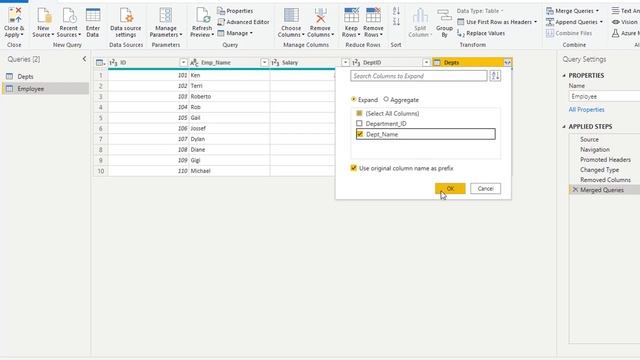Toggle Use original column name as prefix
This screenshot has height=360, width=640.
(x=353, y=168)
